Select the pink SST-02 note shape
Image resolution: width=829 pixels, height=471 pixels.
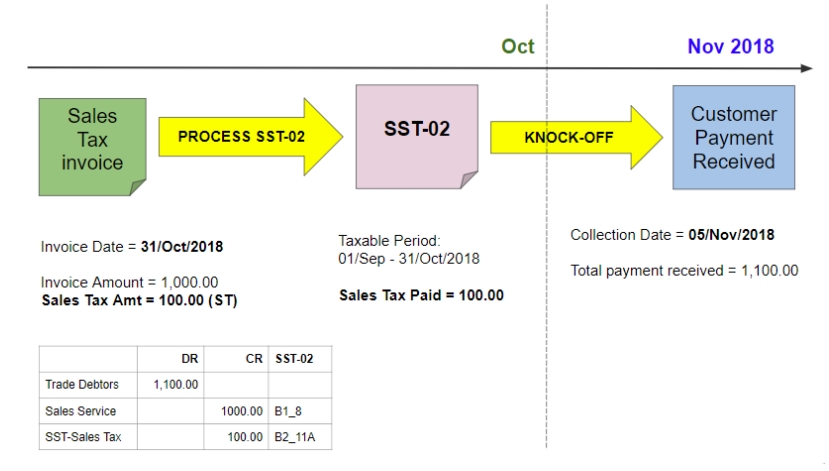point(416,135)
